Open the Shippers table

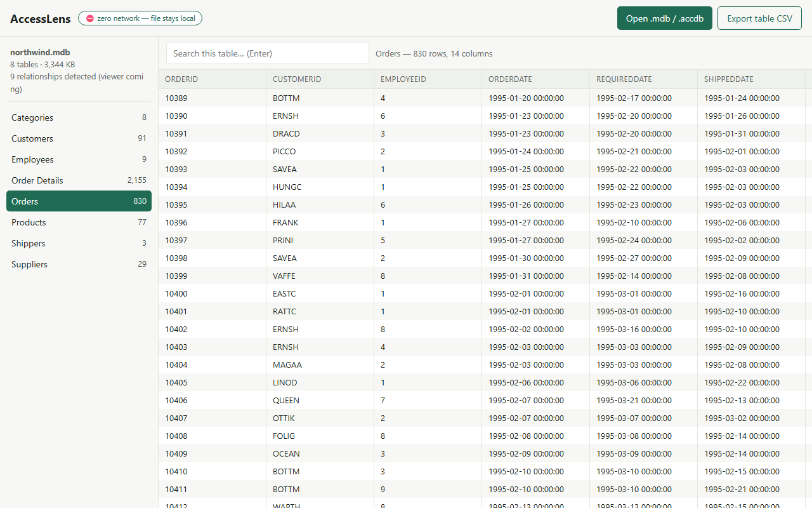click(79, 243)
